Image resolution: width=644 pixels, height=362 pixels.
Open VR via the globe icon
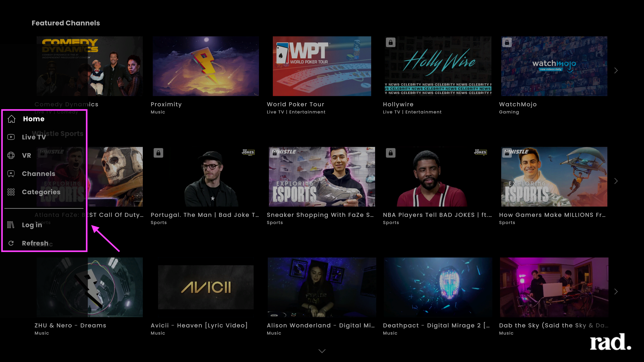[11, 155]
